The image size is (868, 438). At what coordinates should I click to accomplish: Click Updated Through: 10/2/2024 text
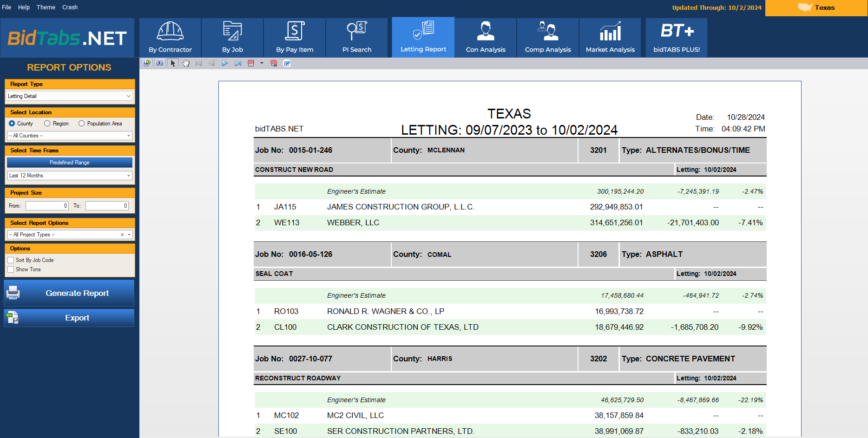717,7
